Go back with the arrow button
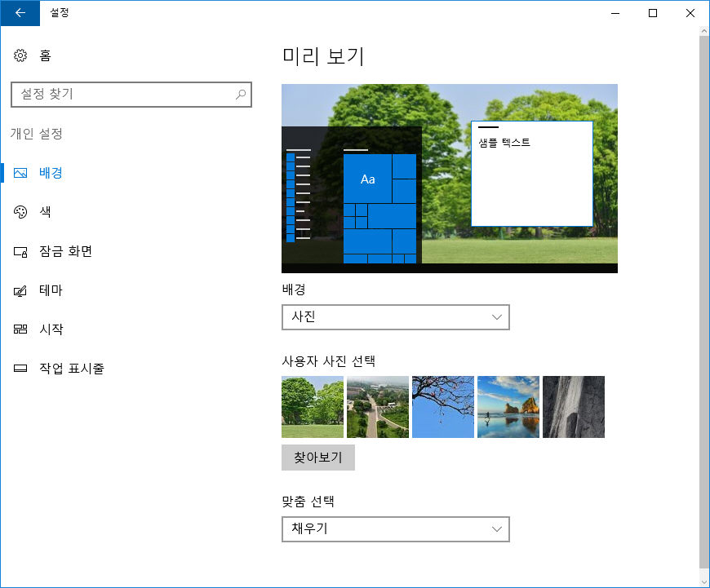Image resolution: width=710 pixels, height=588 pixels. pyautogui.click(x=20, y=13)
